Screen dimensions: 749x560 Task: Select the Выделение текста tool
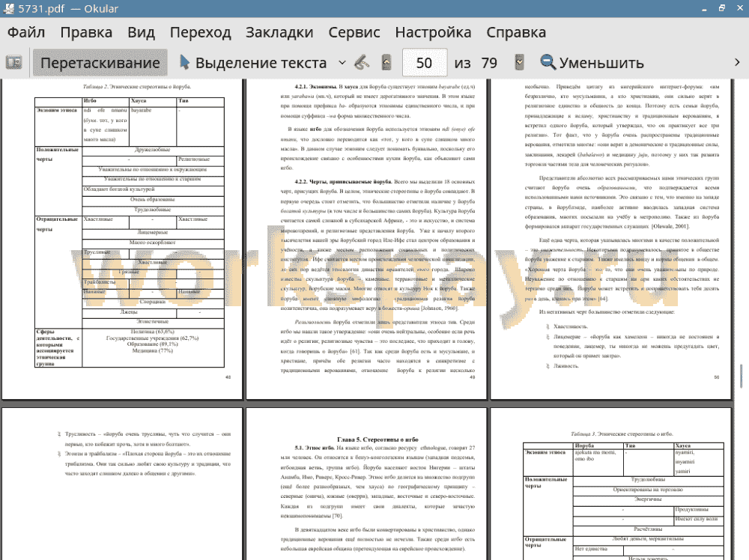pos(253,63)
